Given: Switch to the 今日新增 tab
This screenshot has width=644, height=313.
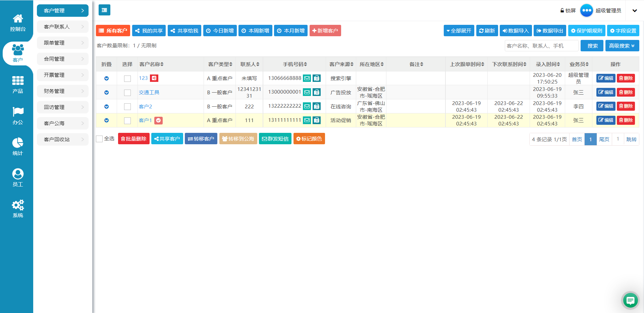Looking at the screenshot, I should click(220, 31).
